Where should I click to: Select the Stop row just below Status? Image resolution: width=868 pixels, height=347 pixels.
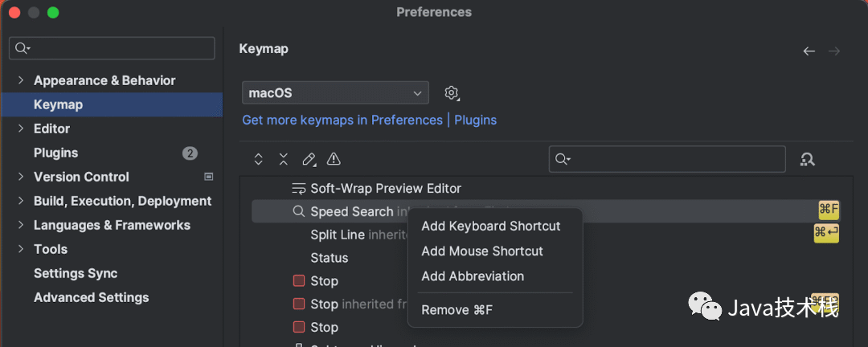(545, 281)
